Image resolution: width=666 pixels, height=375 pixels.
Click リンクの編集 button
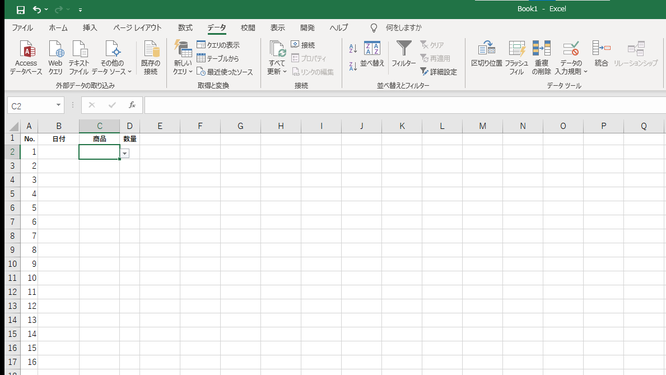(x=313, y=72)
